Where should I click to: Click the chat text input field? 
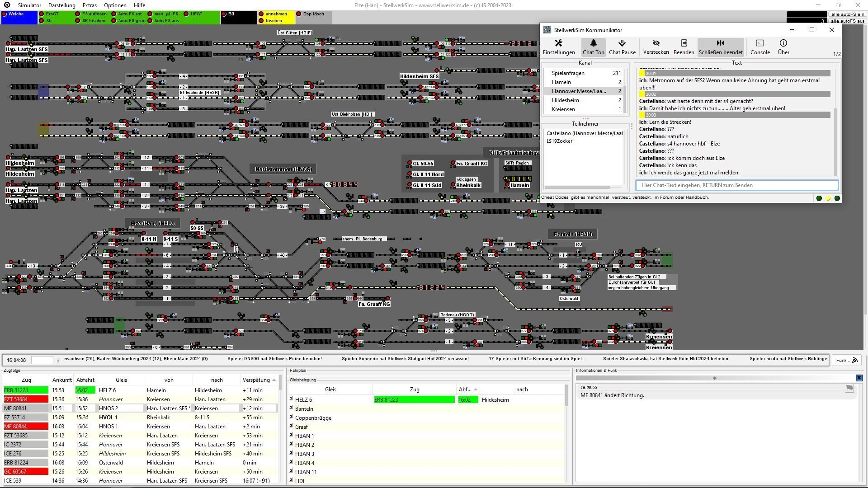(737, 185)
